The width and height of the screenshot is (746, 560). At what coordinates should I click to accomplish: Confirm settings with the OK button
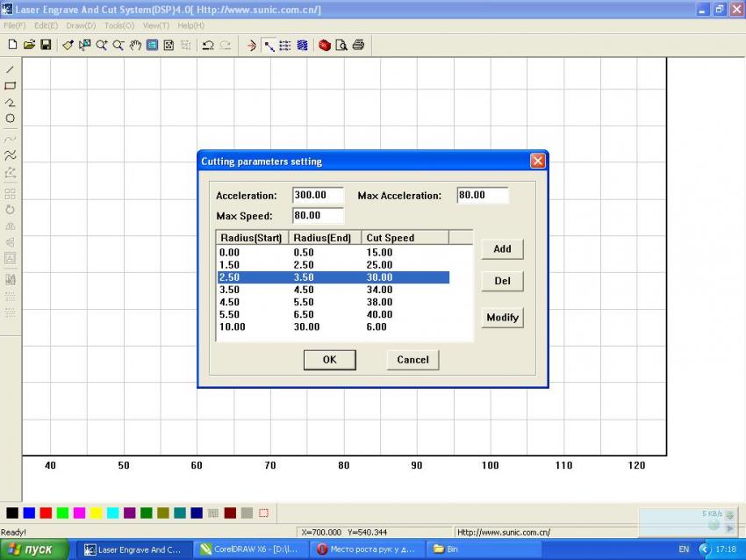point(329,360)
